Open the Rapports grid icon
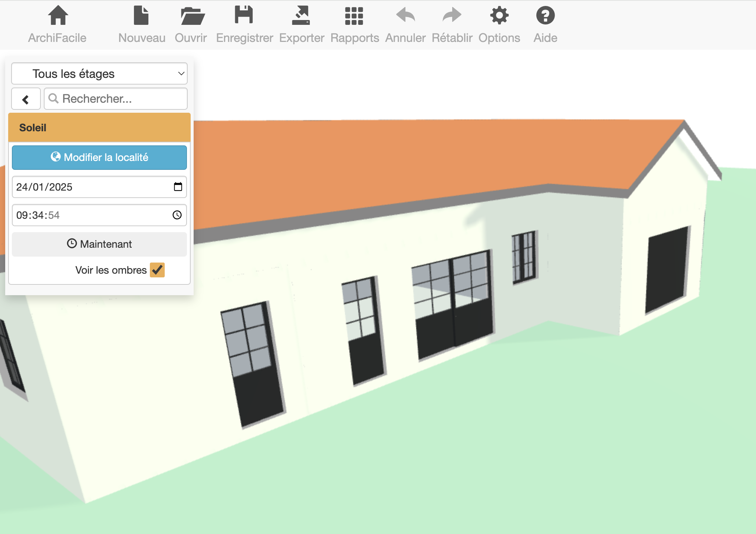Viewport: 756px width, 534px height. point(354,16)
